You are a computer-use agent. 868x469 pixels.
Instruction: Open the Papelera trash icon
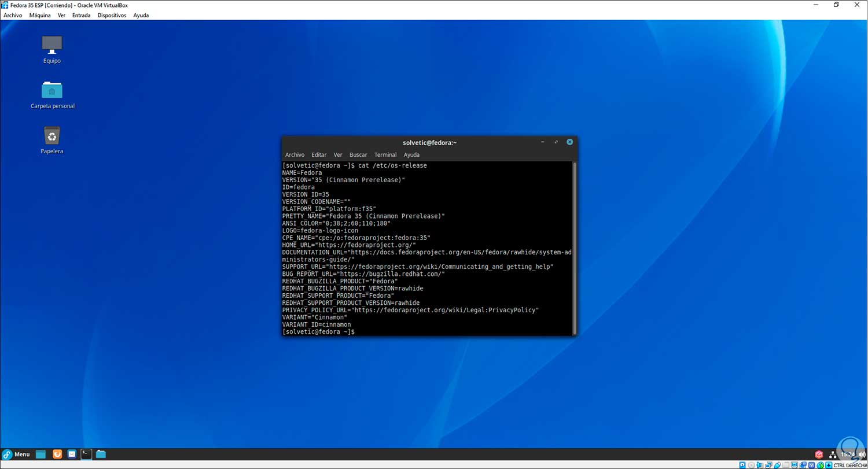(52, 136)
